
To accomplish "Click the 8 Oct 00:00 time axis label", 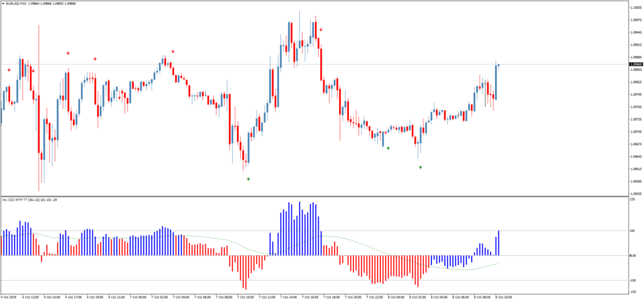I will point(396,297).
